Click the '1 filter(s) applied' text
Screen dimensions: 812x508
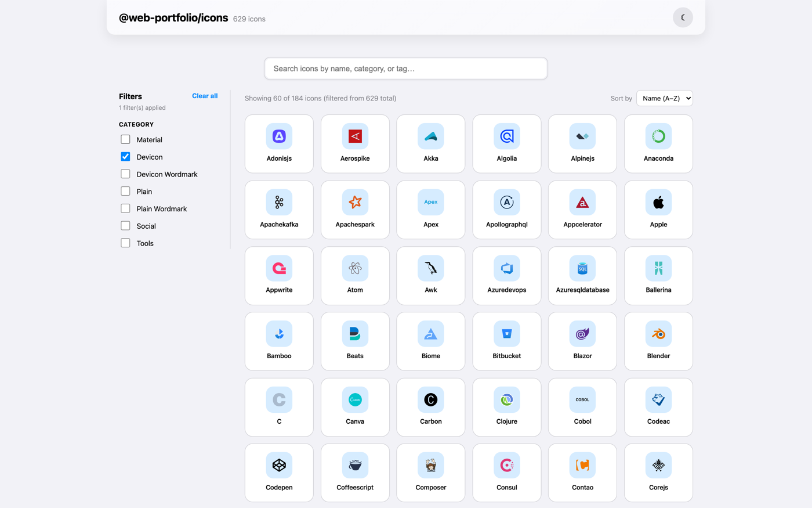[142, 107]
